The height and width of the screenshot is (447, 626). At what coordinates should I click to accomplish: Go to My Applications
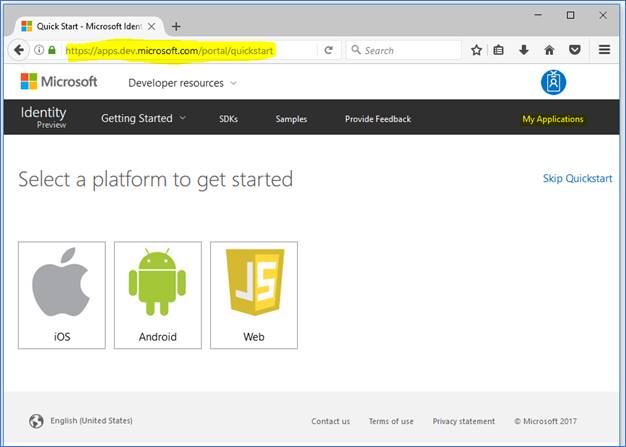(553, 119)
